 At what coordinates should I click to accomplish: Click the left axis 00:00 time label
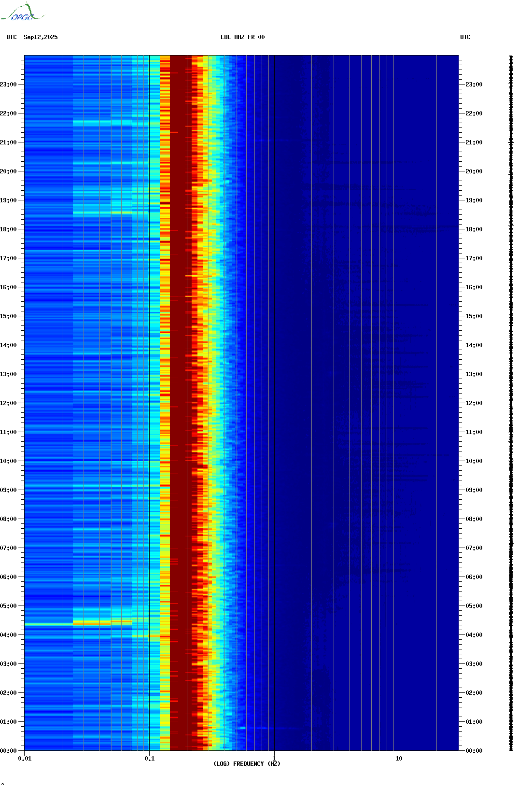point(8,751)
